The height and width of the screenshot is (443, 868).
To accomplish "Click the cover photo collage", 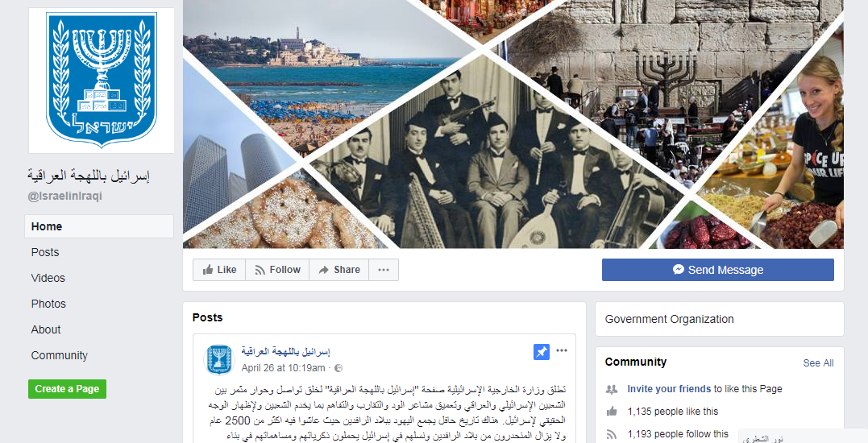I will [513, 124].
